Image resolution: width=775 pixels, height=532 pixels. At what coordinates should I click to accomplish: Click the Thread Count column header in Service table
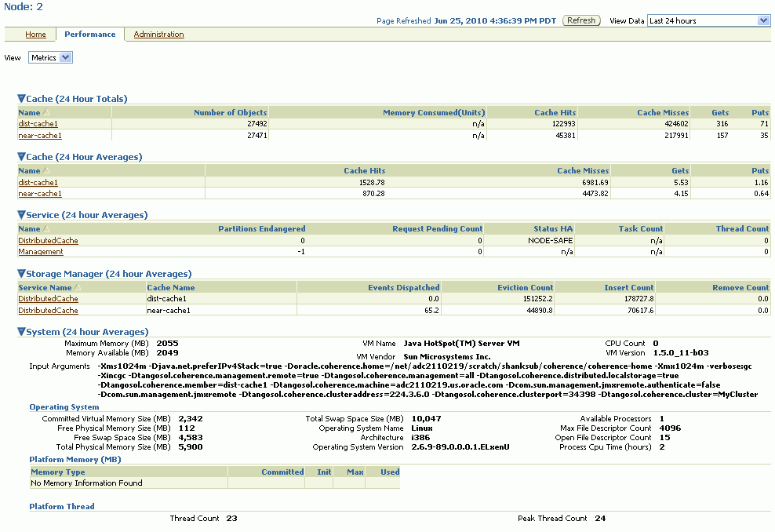(x=742, y=228)
